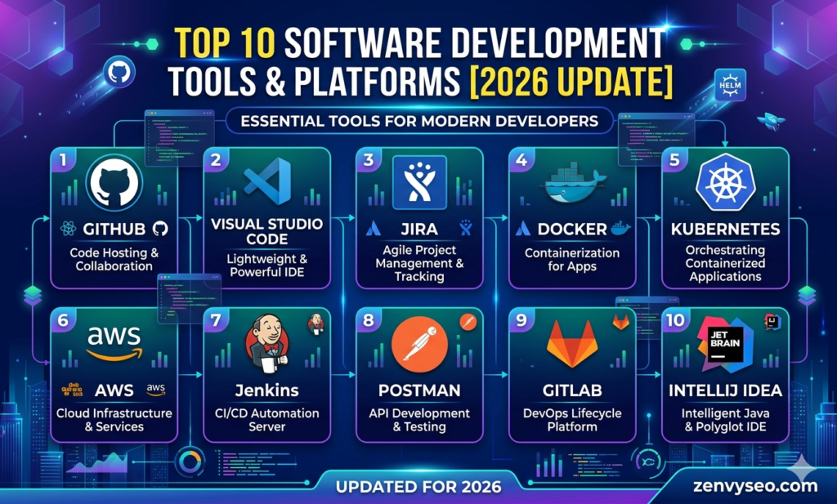This screenshot has width=837, height=504.
Task: Click the large Jenkins butler logo in card 7
Action: (267, 343)
